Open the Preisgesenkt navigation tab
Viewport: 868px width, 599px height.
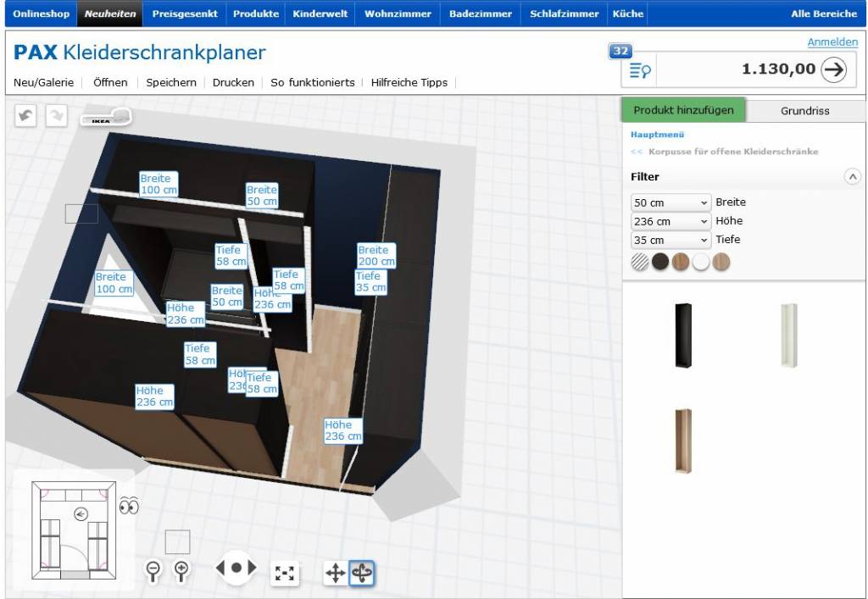pos(185,14)
